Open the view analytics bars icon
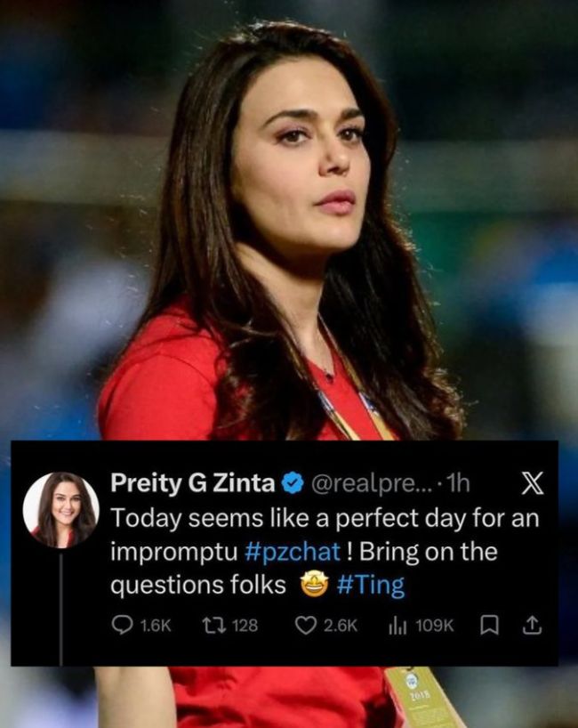Image resolution: width=578 pixels, height=728 pixels. point(397,626)
